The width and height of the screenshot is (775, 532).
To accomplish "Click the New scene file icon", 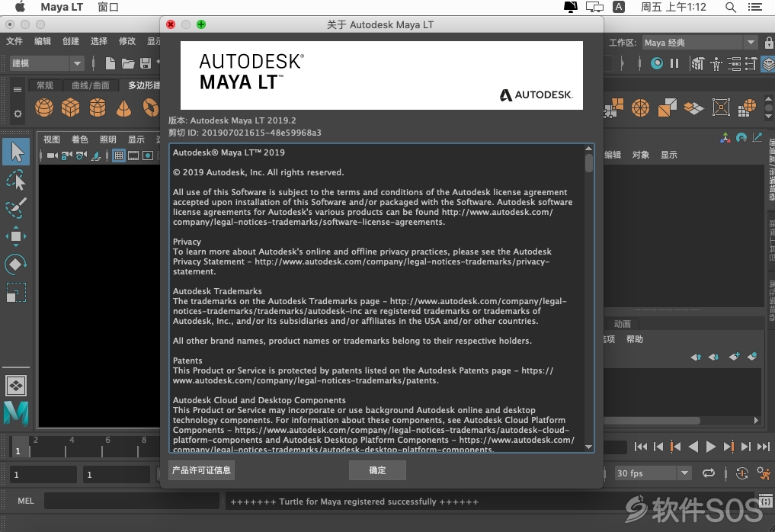I will click(110, 63).
